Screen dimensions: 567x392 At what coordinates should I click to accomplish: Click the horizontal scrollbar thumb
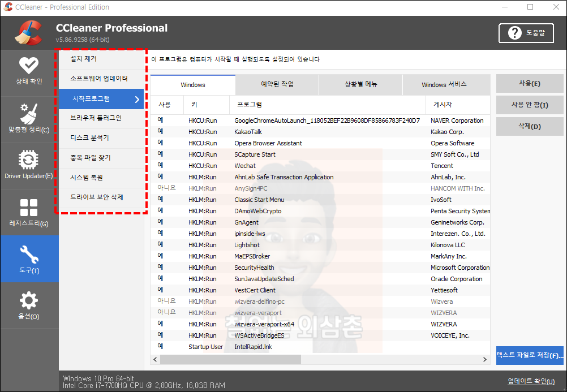click(230, 359)
